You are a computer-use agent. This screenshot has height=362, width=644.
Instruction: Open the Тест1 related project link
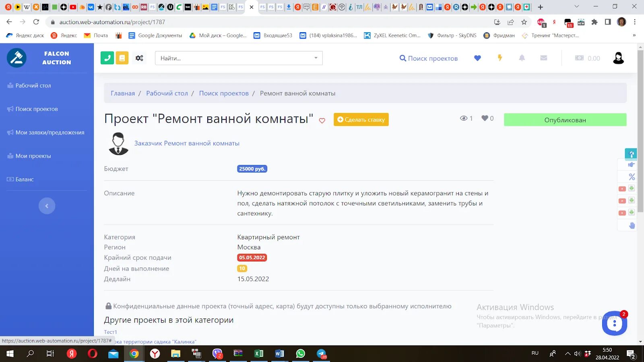(110, 332)
